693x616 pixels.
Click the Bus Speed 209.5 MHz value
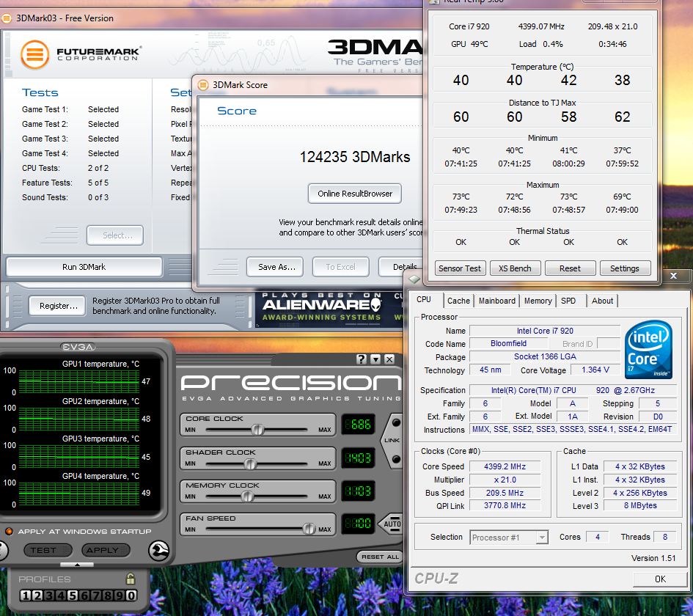505,493
